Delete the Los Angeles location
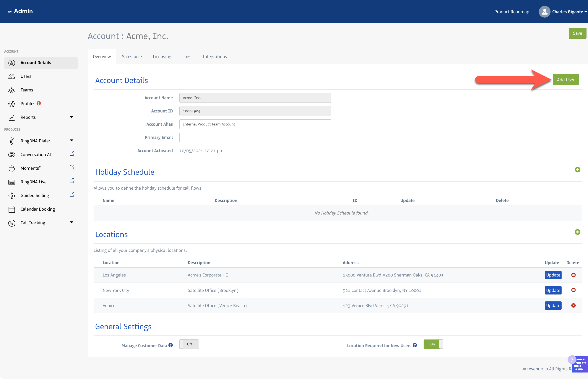 click(x=573, y=275)
